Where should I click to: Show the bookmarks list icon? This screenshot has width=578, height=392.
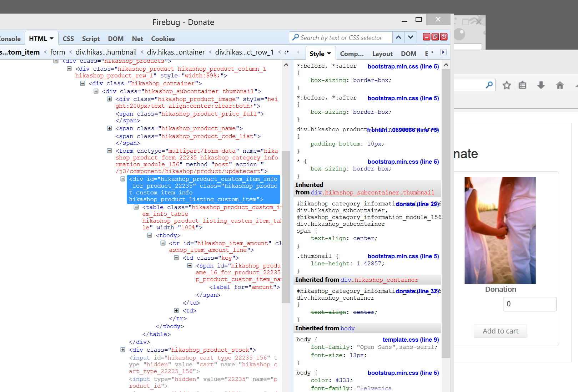pos(523,85)
